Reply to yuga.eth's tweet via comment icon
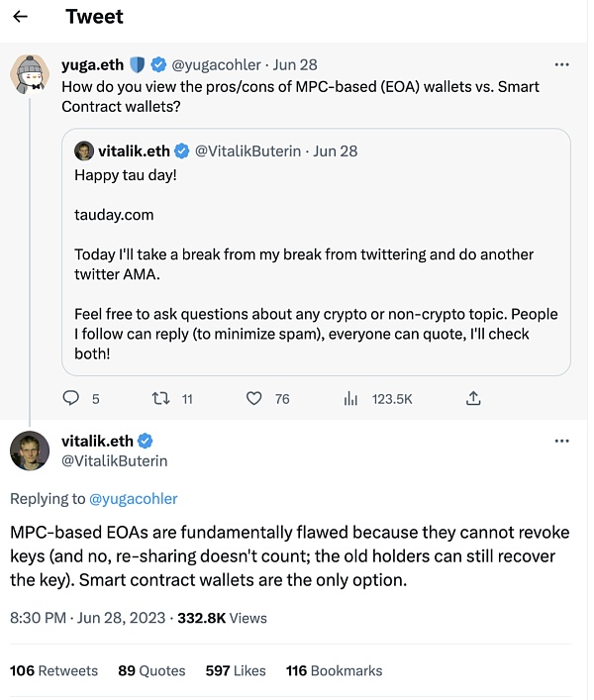This screenshot has height=700, width=594. click(70, 398)
